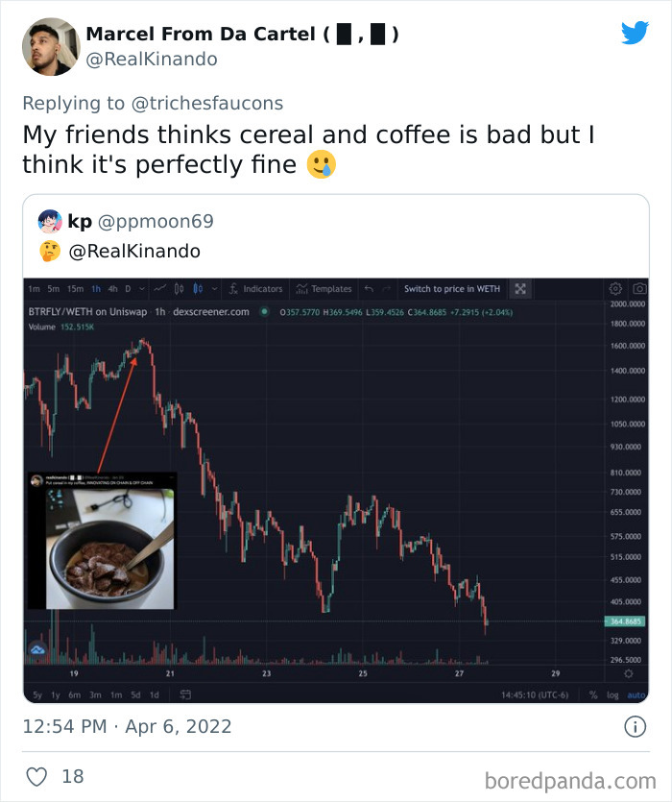Click Switch to price in WETH
Image resolution: width=672 pixels, height=802 pixels.
click(451, 289)
